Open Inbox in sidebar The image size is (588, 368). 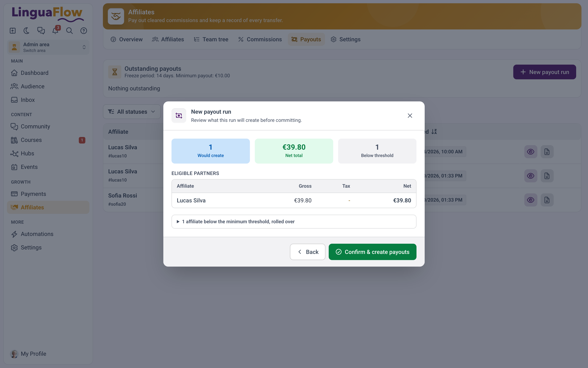pos(48,100)
